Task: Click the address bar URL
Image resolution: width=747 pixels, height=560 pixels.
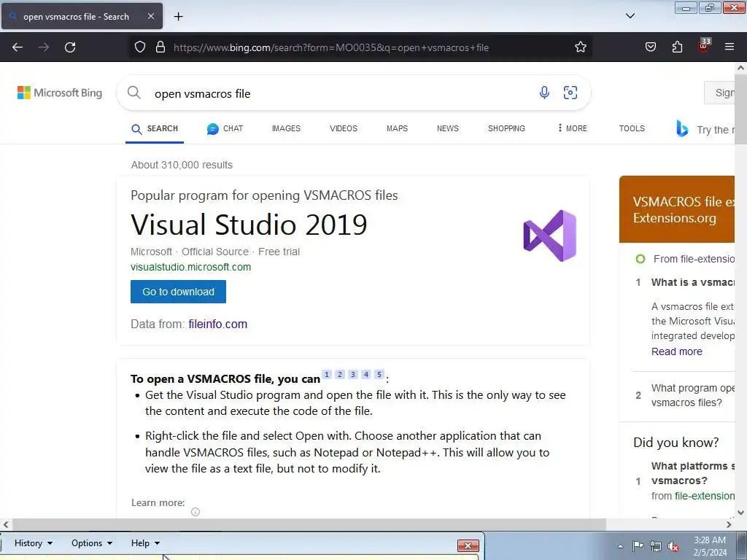Action: 331,47
